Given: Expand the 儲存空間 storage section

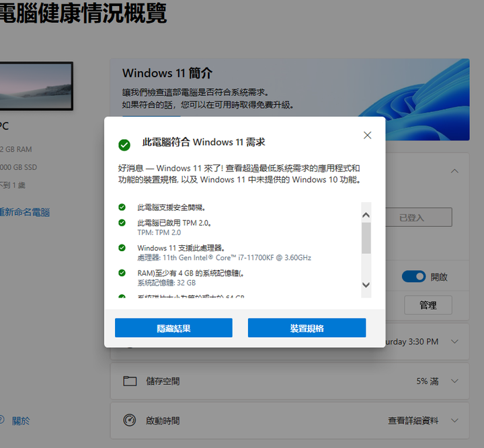Looking at the screenshot, I should point(454,381).
